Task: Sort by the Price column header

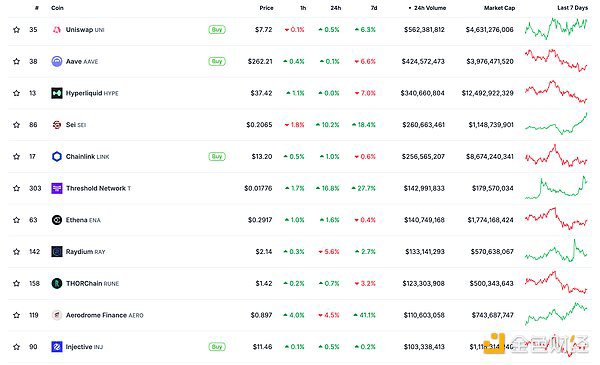Action: 266,8
